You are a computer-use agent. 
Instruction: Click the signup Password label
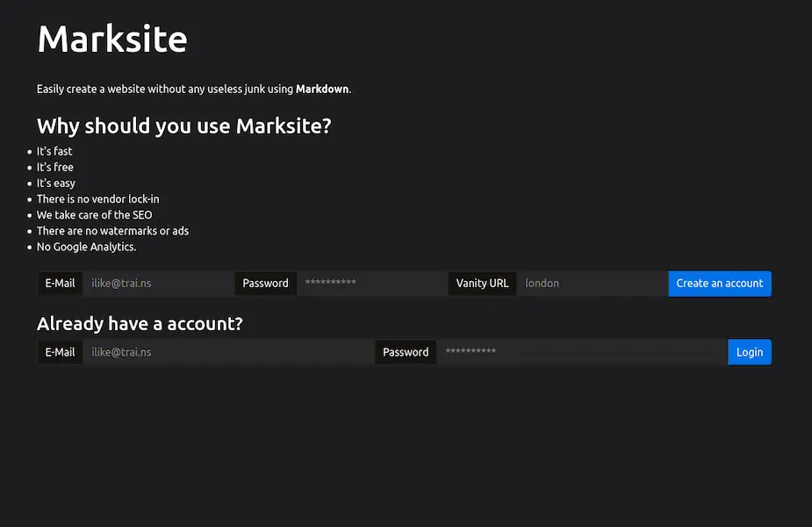click(x=265, y=284)
